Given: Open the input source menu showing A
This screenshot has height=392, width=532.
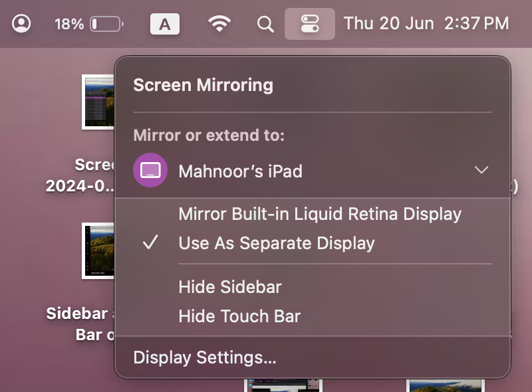Looking at the screenshot, I should 164,23.
